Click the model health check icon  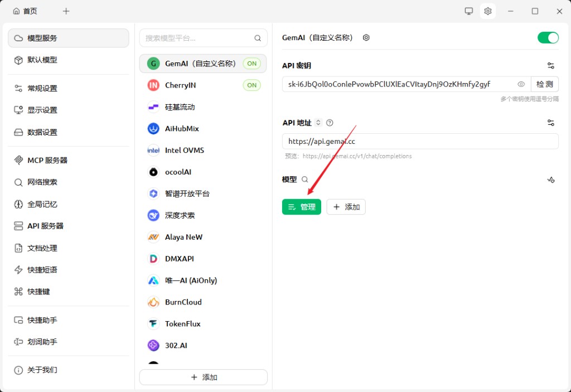tap(551, 180)
